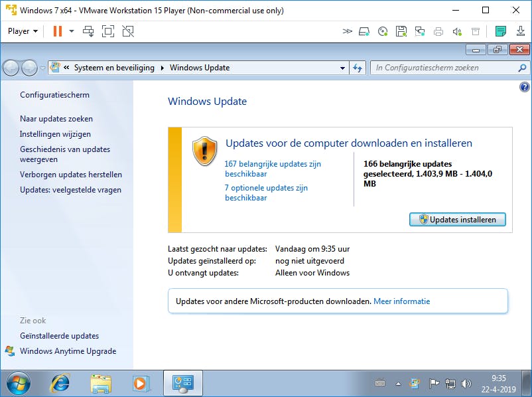Click the VMware Tools download icon
532x397 pixels.
(x=521, y=31)
